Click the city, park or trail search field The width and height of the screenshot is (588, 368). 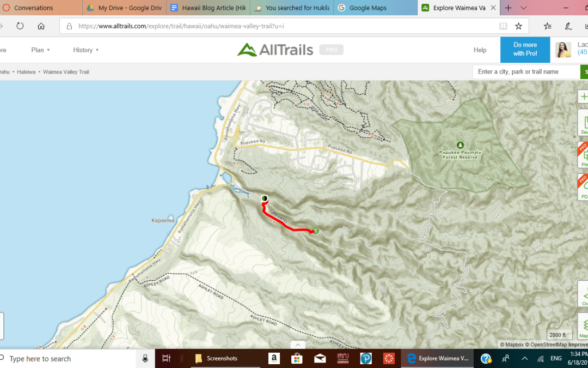point(526,72)
